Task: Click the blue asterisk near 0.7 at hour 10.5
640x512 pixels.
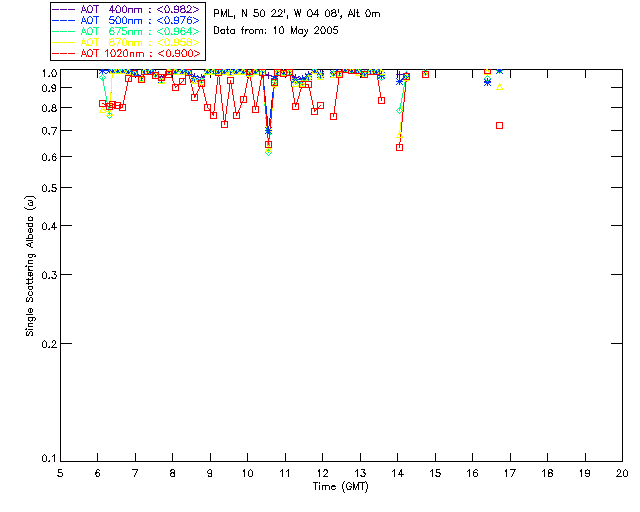Action: coord(268,131)
